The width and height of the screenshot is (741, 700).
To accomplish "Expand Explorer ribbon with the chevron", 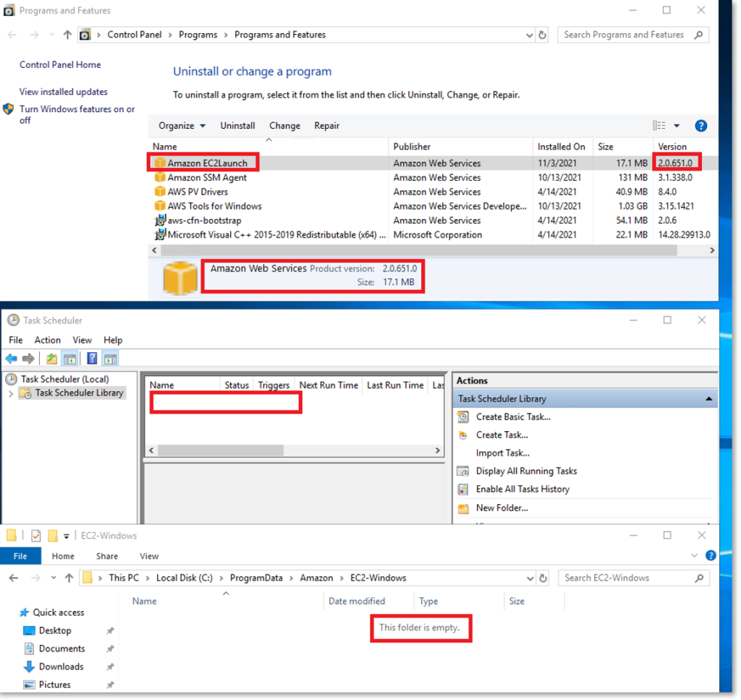I will 694,555.
